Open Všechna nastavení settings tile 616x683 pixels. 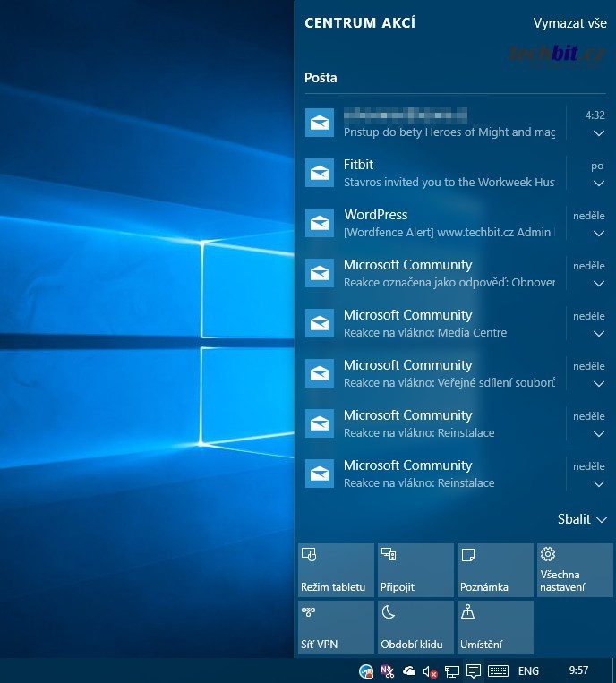tap(574, 570)
